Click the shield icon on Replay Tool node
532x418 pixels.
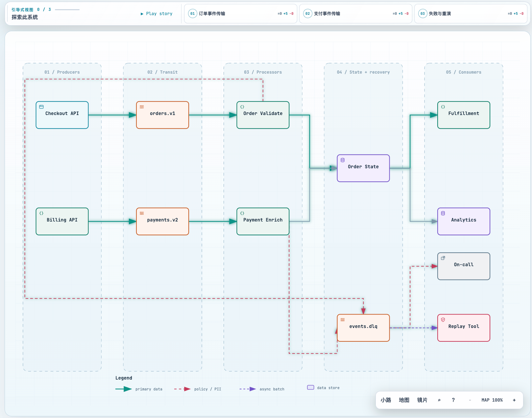[443, 320]
